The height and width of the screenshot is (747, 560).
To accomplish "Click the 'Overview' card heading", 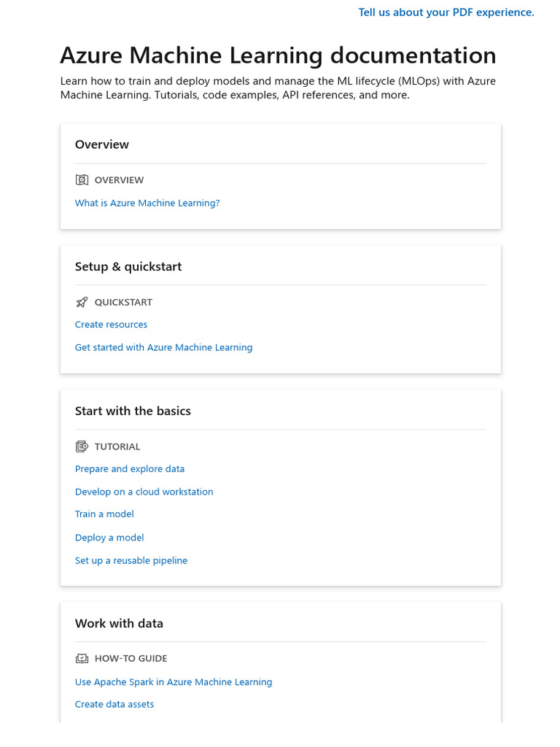I will point(102,144).
